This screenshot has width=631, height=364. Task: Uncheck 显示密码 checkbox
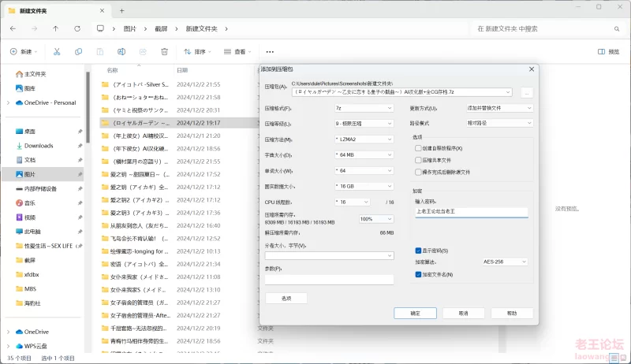point(418,251)
